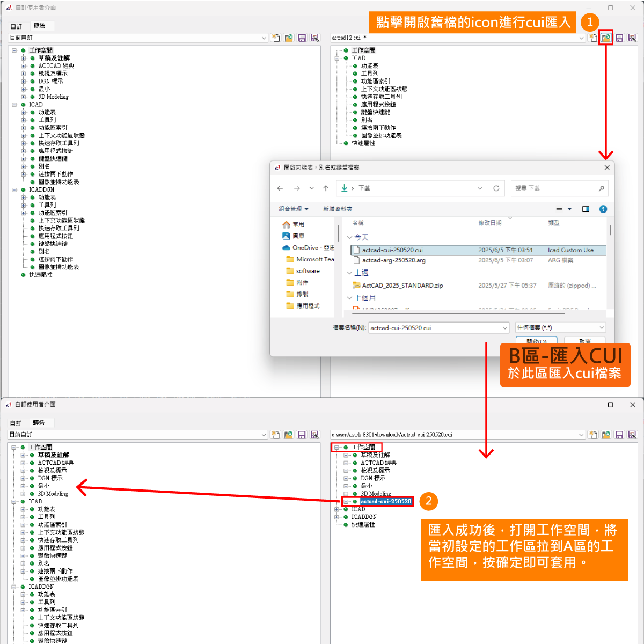Collapse the 上週 group in file list

click(x=350, y=273)
